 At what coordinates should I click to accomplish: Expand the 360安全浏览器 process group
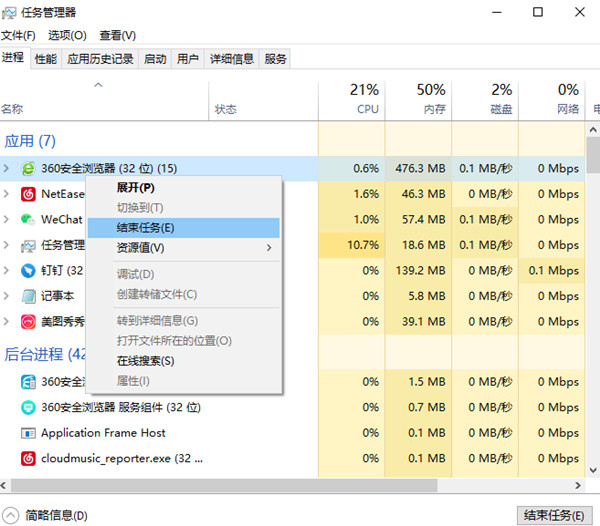(7, 168)
